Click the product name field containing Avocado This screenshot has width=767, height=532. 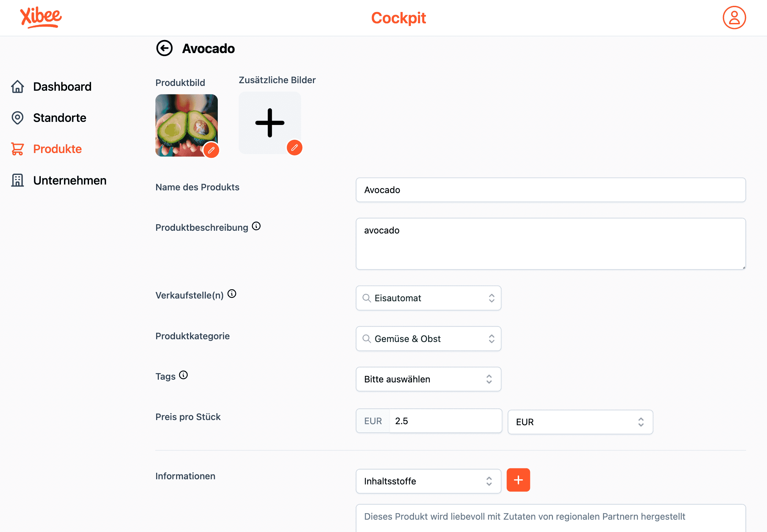(551, 190)
